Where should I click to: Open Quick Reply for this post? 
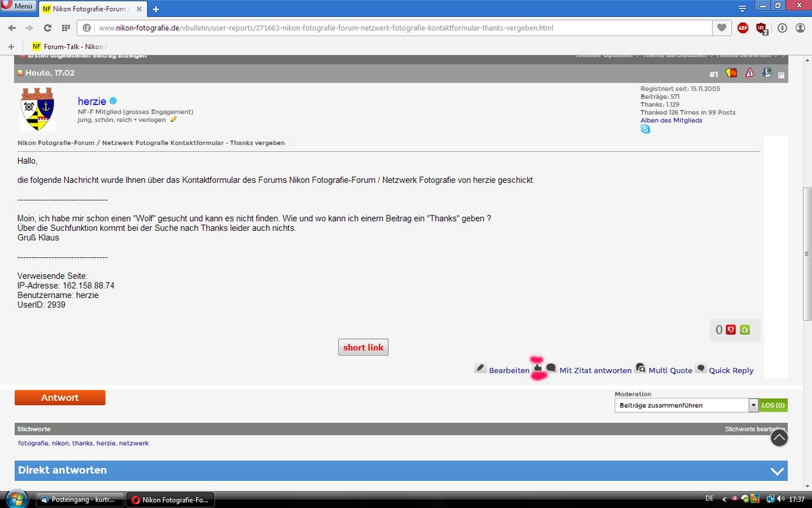(731, 371)
